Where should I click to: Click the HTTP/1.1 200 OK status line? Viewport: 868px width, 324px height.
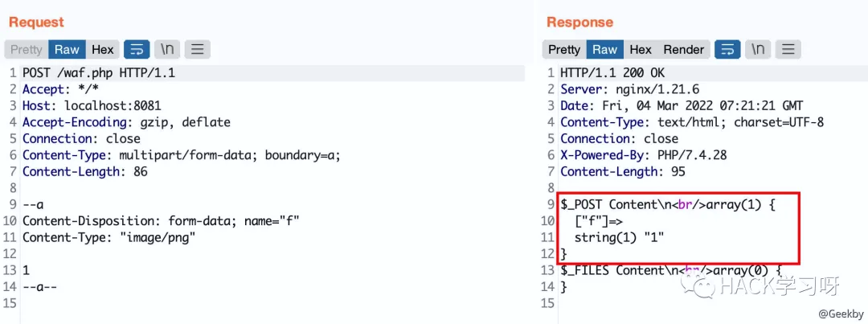point(612,73)
